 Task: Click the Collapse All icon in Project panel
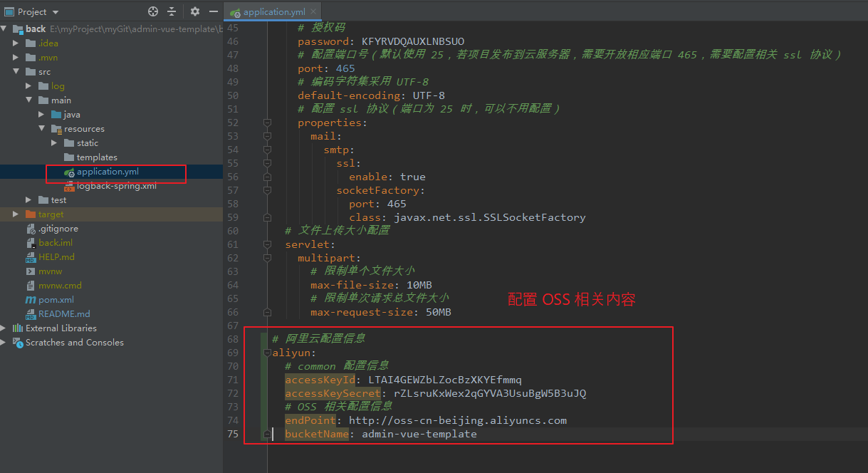point(172,11)
